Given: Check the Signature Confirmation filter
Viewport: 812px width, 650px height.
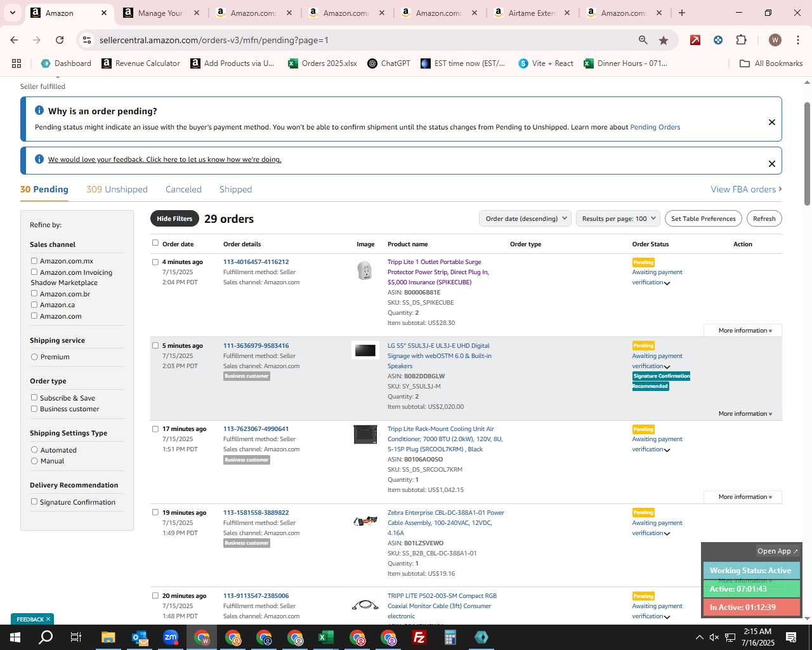Looking at the screenshot, I should point(34,501).
